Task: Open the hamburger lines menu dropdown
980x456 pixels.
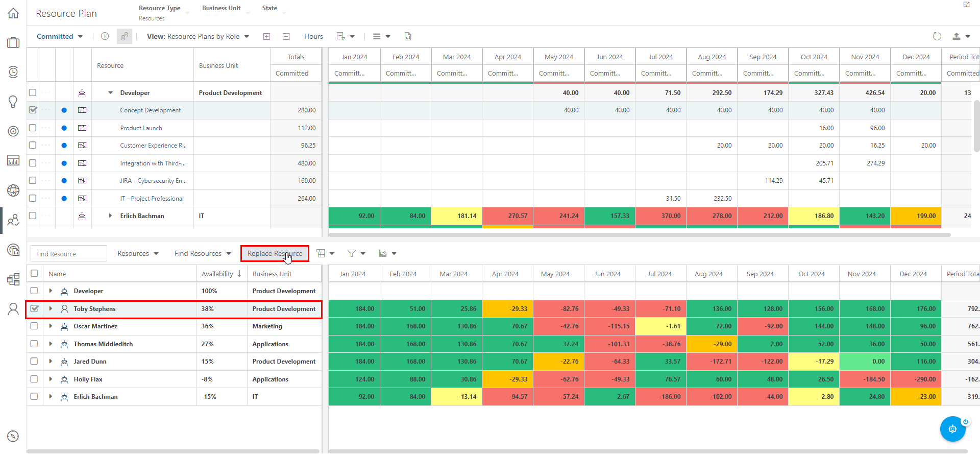Action: (x=381, y=36)
